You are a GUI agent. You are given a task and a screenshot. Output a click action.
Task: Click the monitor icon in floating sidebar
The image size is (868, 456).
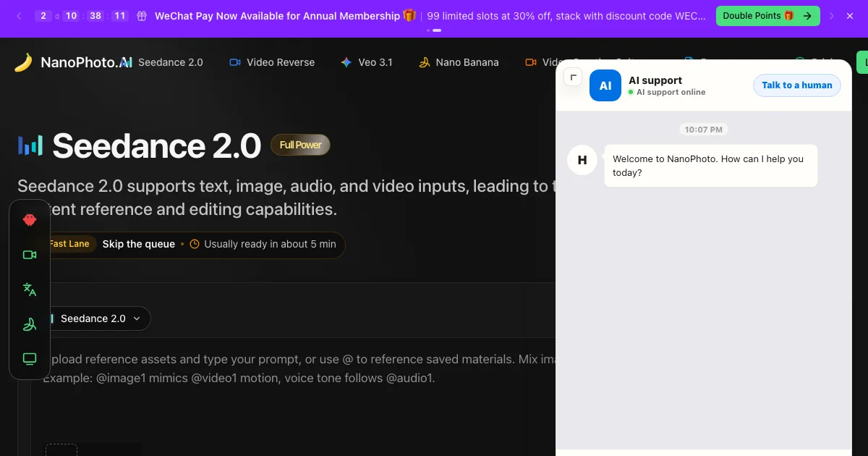click(30, 359)
